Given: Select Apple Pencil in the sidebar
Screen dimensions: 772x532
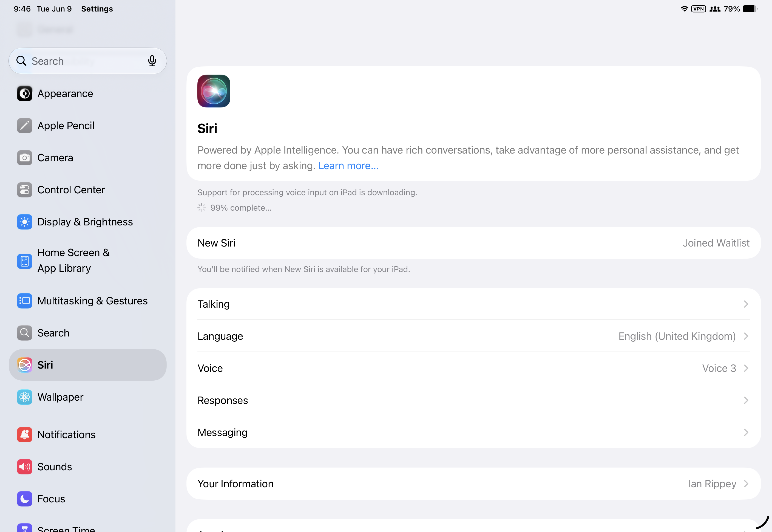Looking at the screenshot, I should point(88,126).
